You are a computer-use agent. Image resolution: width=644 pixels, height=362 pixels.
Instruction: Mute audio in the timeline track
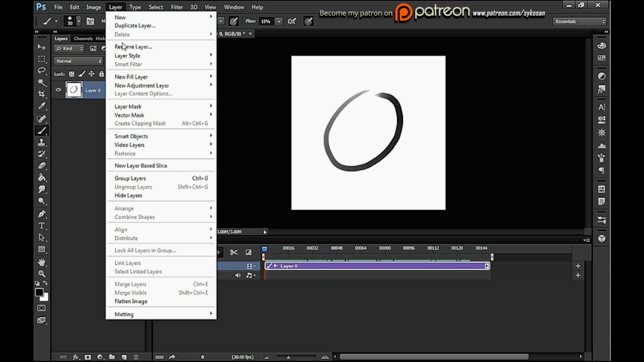(x=238, y=275)
